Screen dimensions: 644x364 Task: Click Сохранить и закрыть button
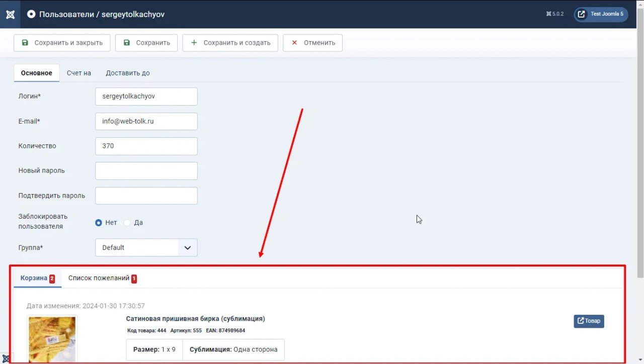pyautogui.click(x=62, y=43)
